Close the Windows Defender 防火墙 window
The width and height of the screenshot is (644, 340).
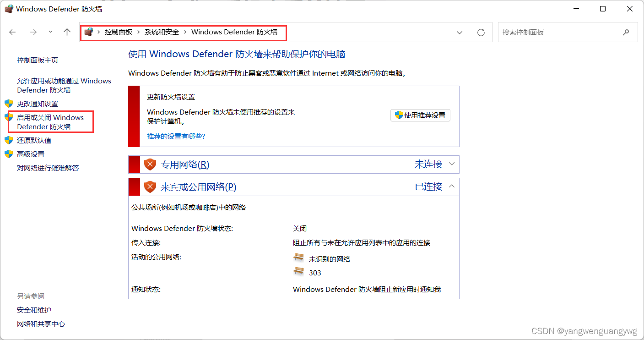[x=629, y=9]
